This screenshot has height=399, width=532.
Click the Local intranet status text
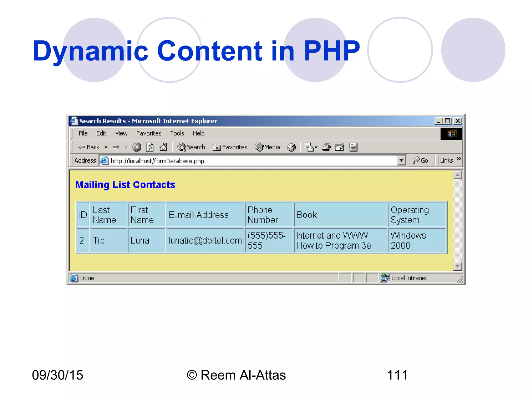point(409,278)
